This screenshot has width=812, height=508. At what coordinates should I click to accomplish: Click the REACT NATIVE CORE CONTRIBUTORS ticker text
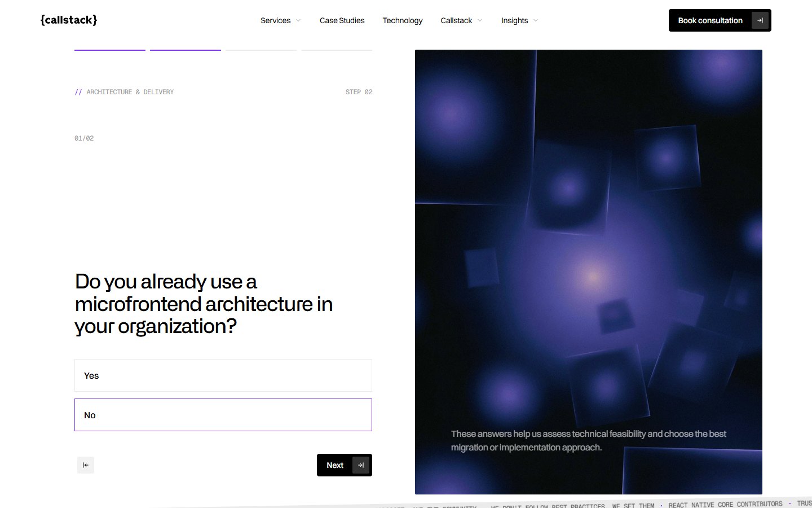[726, 504]
